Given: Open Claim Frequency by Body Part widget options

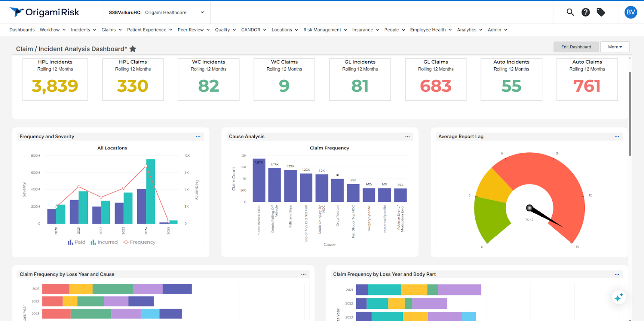Looking at the screenshot, I should 617,274.
